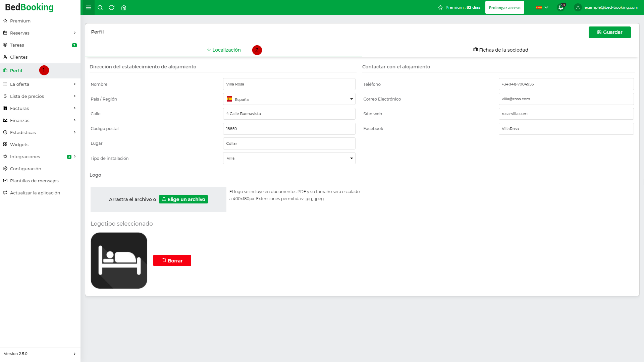Open notifications bell icon
This screenshot has height=362, width=644.
561,7
